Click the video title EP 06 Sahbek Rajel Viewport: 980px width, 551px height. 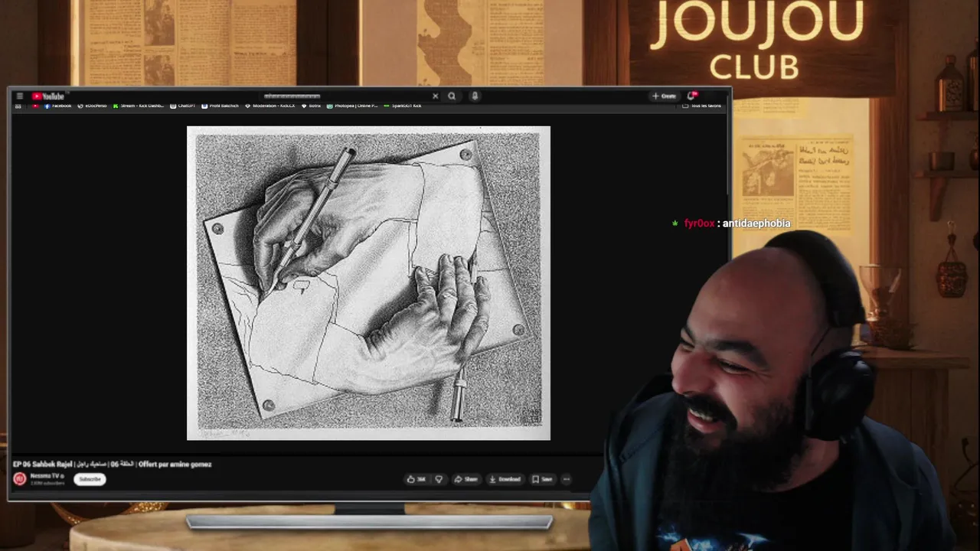112,464
